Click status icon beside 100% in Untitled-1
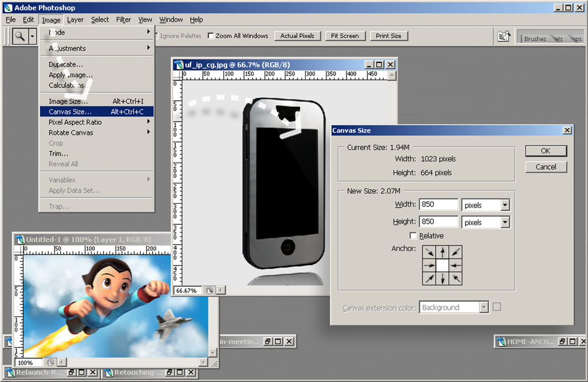 50,362
